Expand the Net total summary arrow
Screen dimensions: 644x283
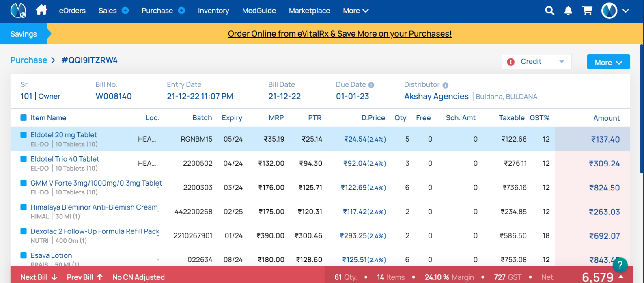621,277
